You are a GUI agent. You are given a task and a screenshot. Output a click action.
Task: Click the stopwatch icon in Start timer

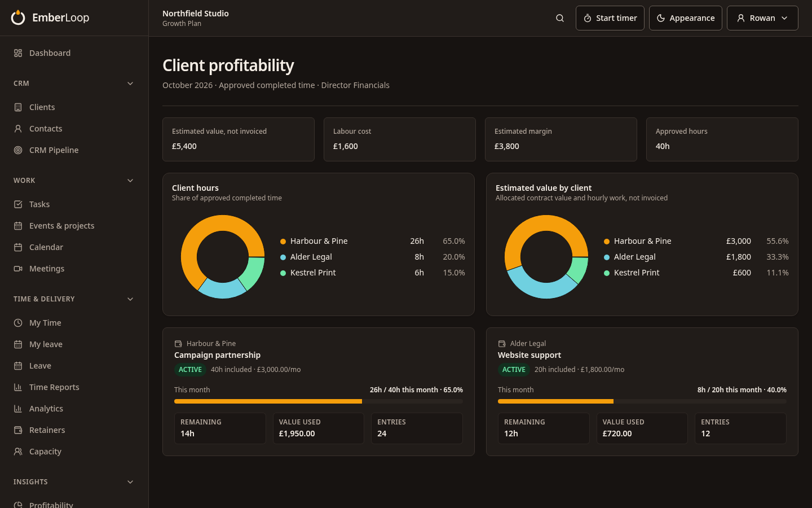588,18
